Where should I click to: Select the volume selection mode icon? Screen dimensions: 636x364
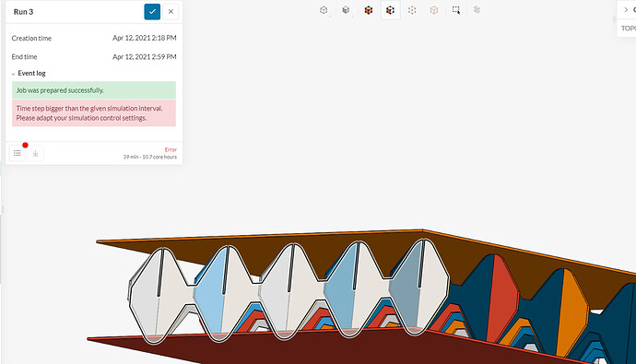[369, 10]
